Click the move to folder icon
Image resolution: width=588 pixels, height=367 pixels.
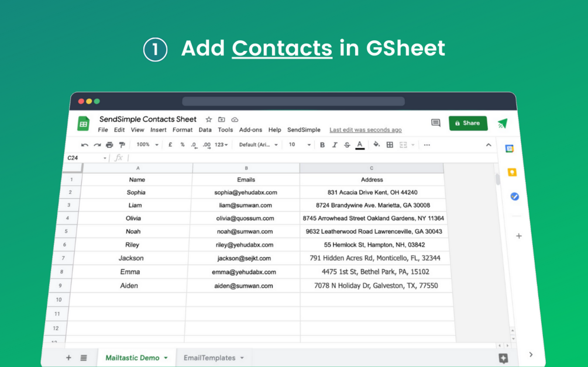pos(222,119)
